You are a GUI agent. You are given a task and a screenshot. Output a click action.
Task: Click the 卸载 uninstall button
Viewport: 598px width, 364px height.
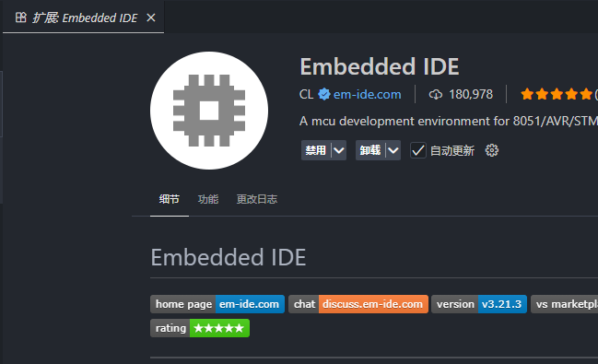coord(370,150)
